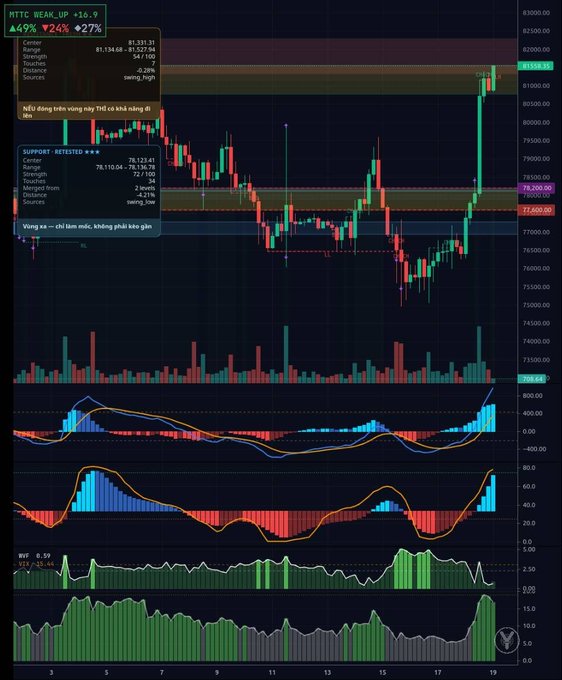Click the distance value -4.21%
Viewport: 562px width, 680px height.
[146, 195]
